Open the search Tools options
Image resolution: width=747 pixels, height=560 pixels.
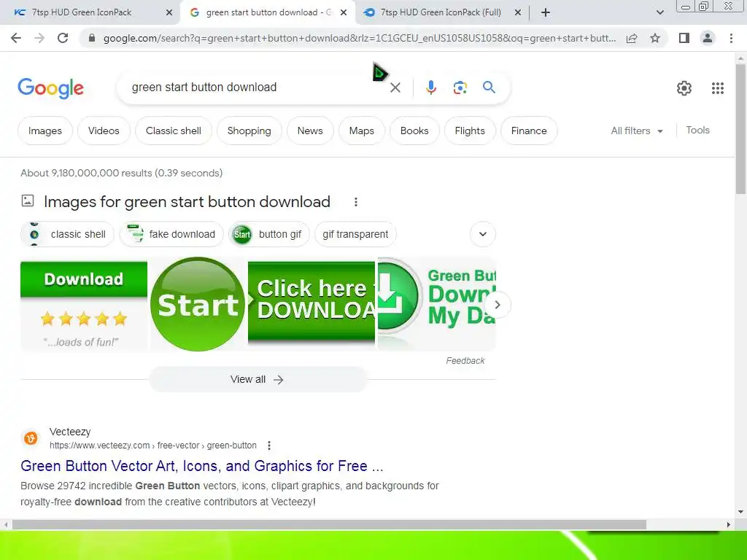click(x=697, y=130)
